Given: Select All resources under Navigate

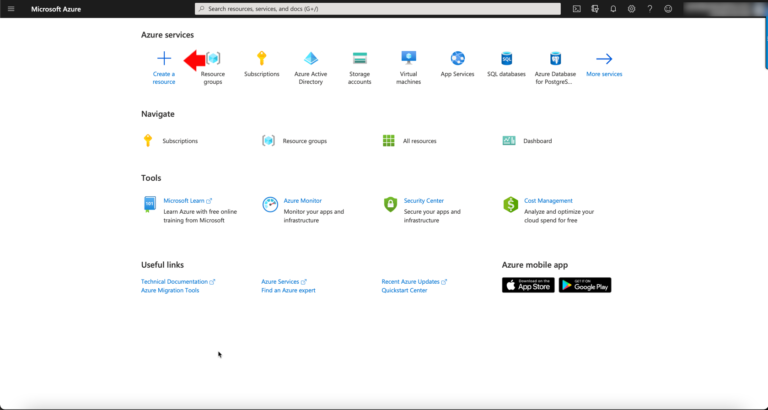Looking at the screenshot, I should click(x=420, y=141).
